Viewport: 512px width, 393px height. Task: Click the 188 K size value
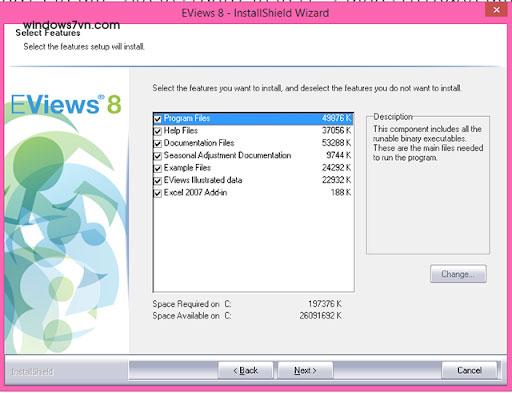click(341, 192)
